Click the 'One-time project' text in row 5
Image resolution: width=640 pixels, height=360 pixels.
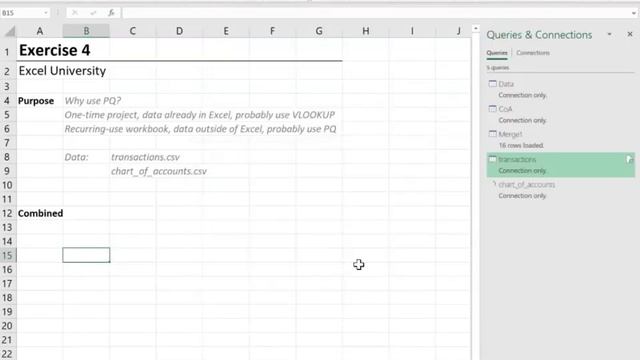(200, 115)
